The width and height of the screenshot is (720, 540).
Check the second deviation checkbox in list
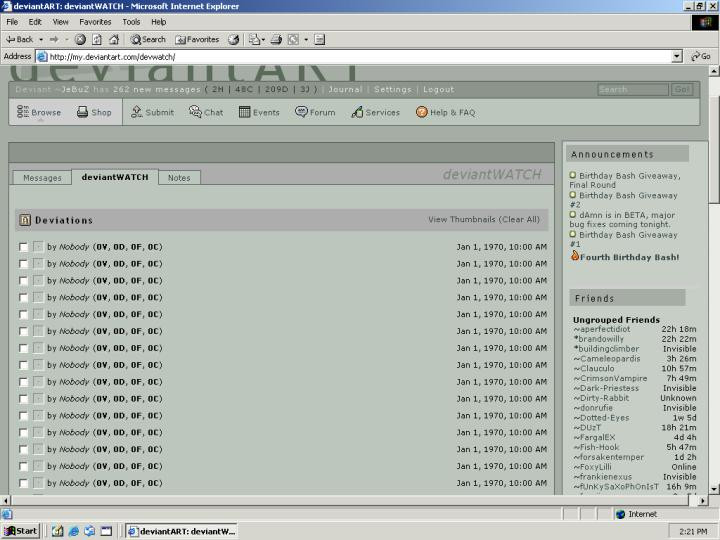coord(23,264)
